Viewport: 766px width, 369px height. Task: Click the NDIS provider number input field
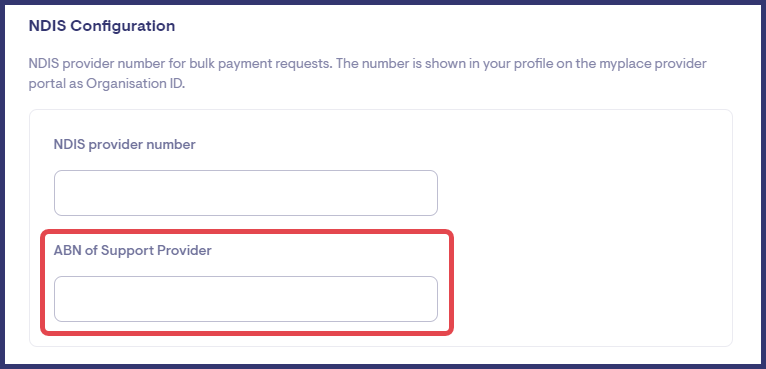pyautogui.click(x=246, y=193)
